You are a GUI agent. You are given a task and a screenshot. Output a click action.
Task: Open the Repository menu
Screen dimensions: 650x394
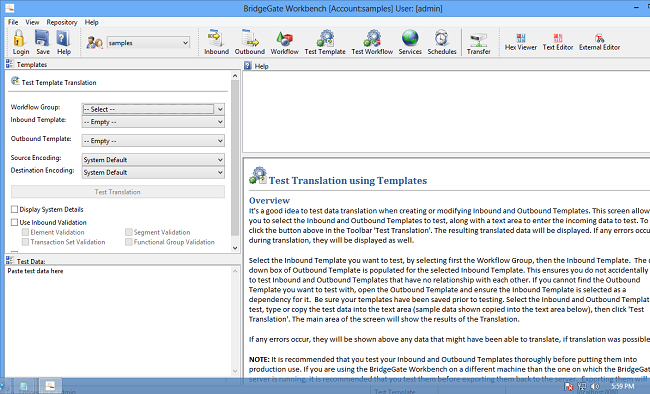click(x=62, y=22)
